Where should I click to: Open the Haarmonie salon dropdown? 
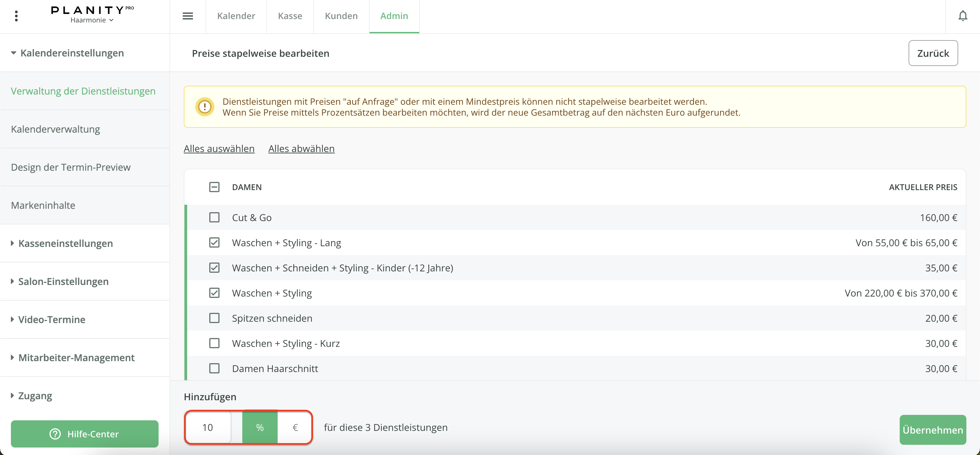coord(92,20)
